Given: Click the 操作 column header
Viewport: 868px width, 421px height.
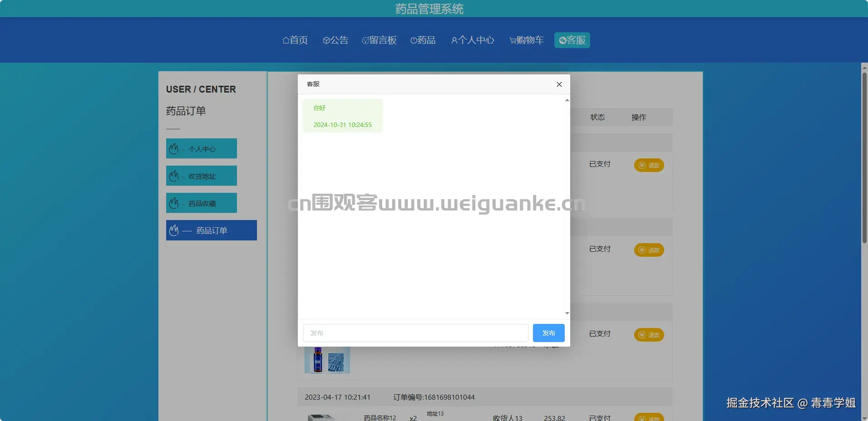Looking at the screenshot, I should coord(639,117).
